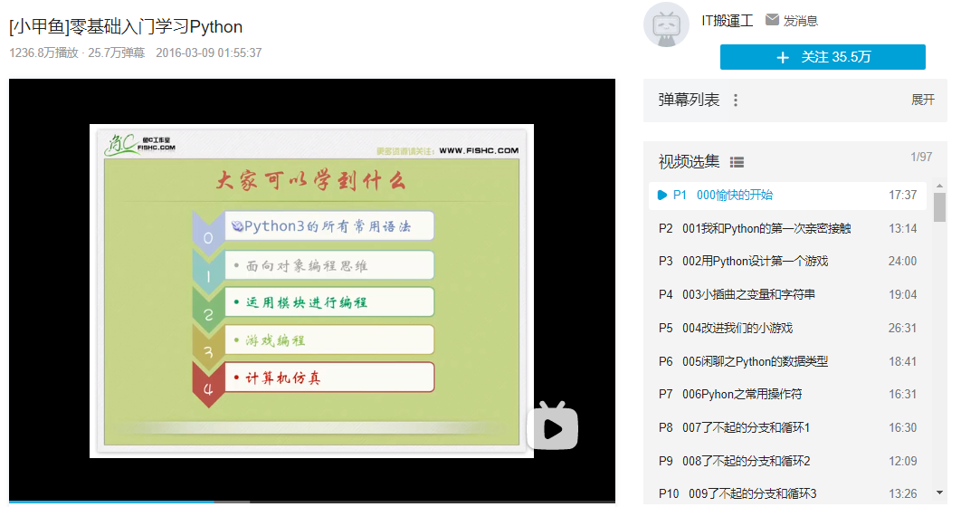The image size is (980, 507).
Task: Click the 发消息 send message link
Action: point(801,21)
